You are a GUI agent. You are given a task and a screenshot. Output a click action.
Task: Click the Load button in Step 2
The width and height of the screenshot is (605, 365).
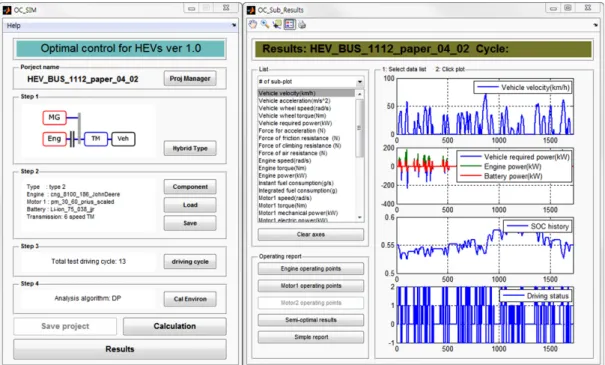click(x=190, y=205)
